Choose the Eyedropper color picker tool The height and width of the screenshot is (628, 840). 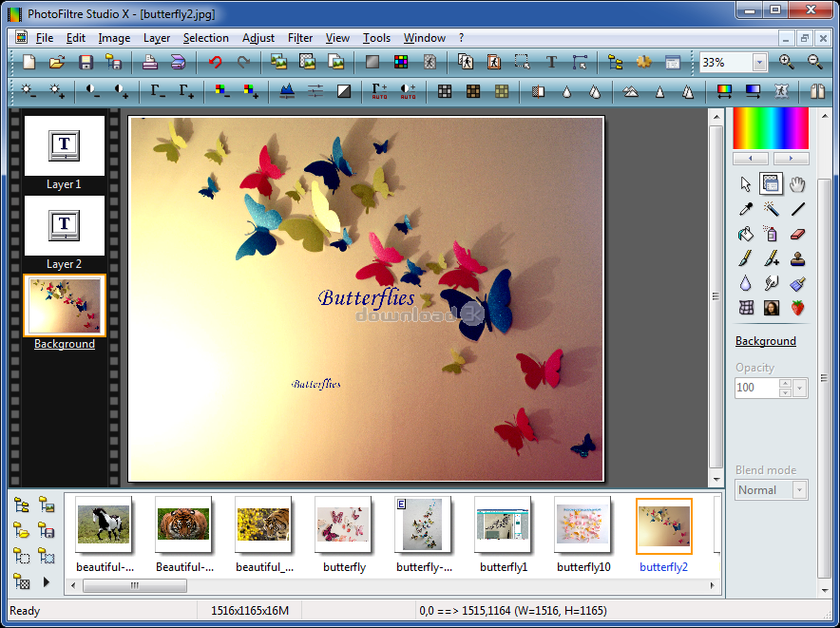pyautogui.click(x=745, y=209)
